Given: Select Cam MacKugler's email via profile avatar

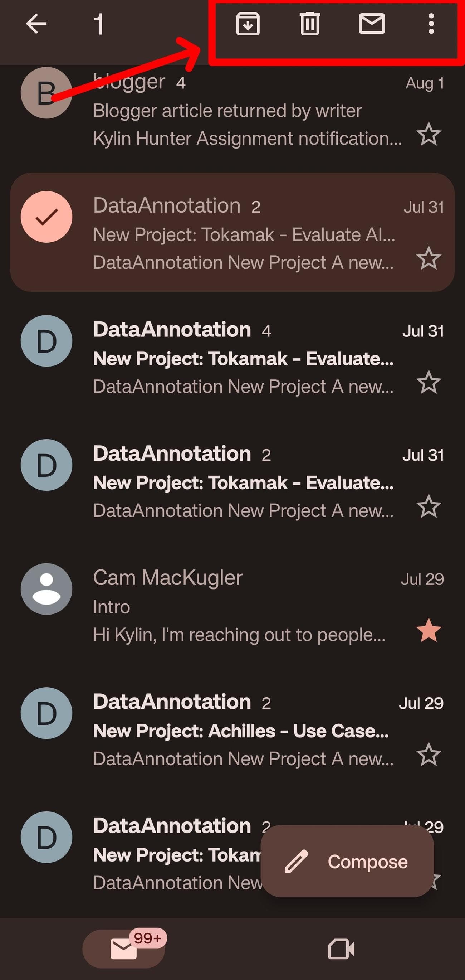Looking at the screenshot, I should click(46, 589).
